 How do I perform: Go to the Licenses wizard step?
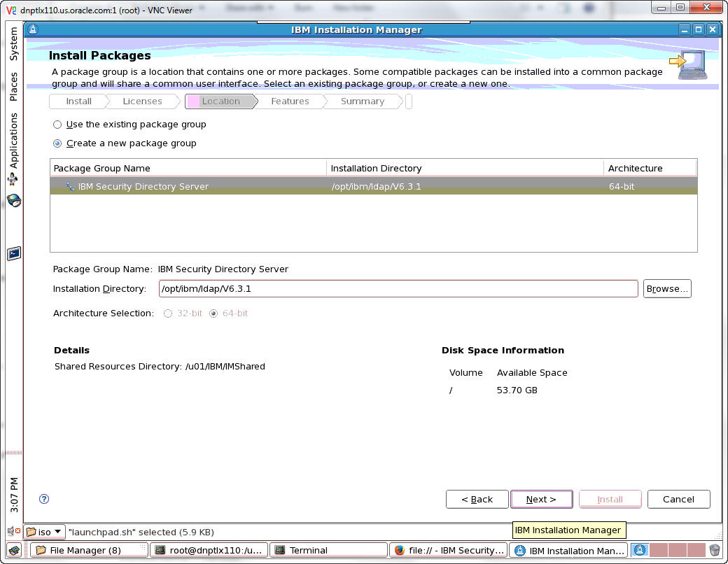point(142,101)
